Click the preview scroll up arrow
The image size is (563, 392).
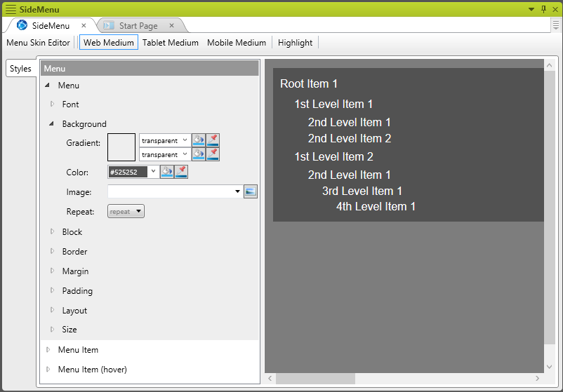(550, 65)
